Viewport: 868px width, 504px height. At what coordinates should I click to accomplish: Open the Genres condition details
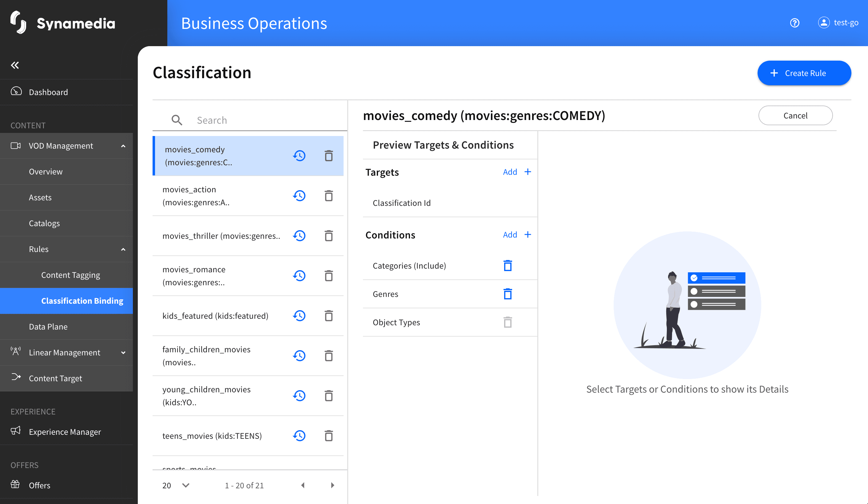450,294
